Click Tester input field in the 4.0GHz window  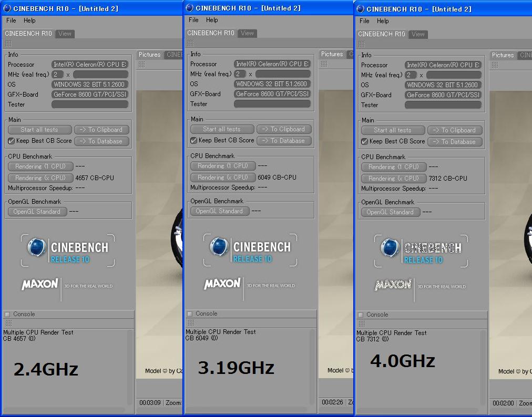click(443, 105)
